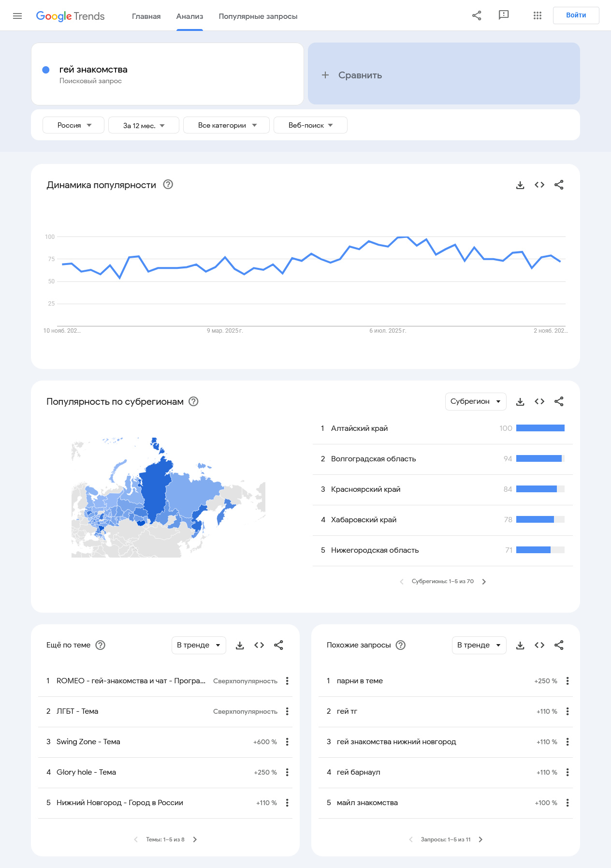
Task: Go to next page of subregions
Action: click(x=484, y=582)
